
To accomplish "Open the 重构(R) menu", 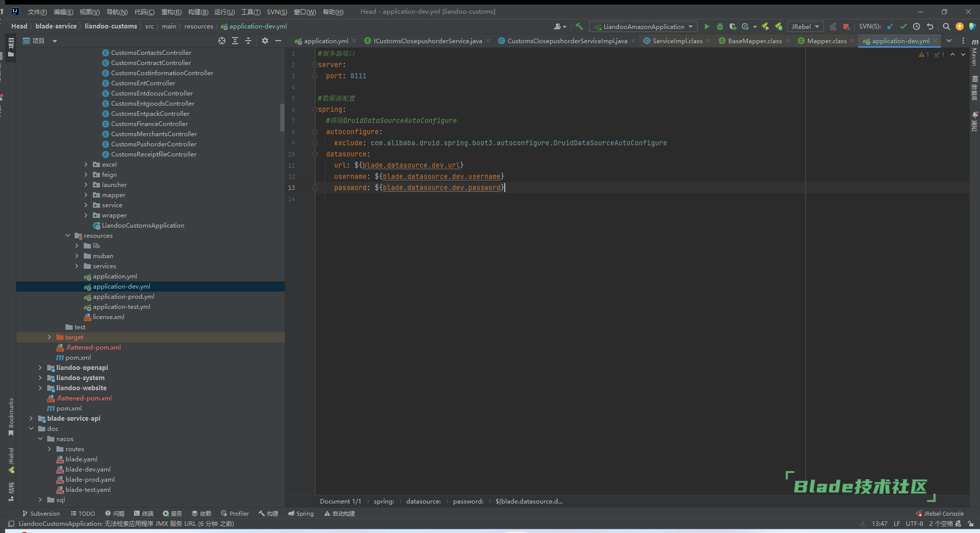I will pos(171,12).
